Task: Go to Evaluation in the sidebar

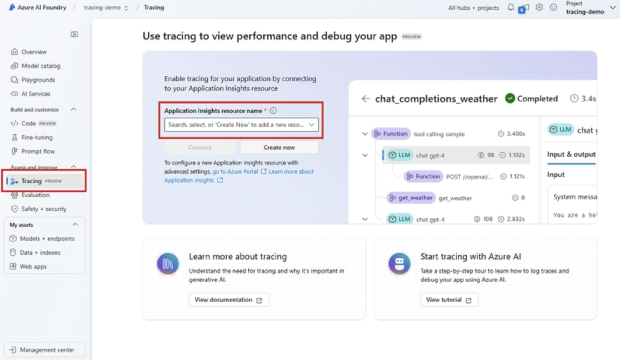Action: click(35, 195)
